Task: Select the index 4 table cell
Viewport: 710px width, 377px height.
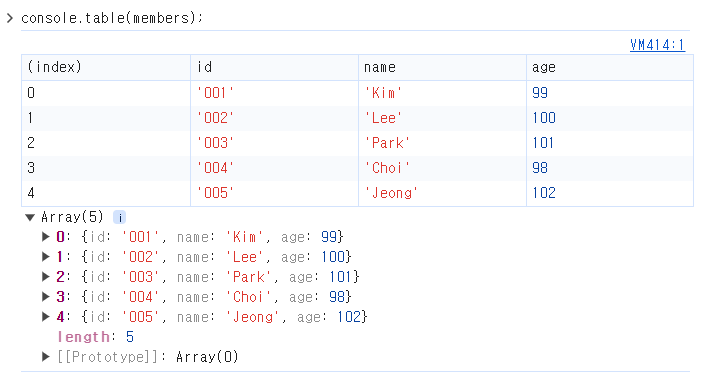Action: point(106,193)
